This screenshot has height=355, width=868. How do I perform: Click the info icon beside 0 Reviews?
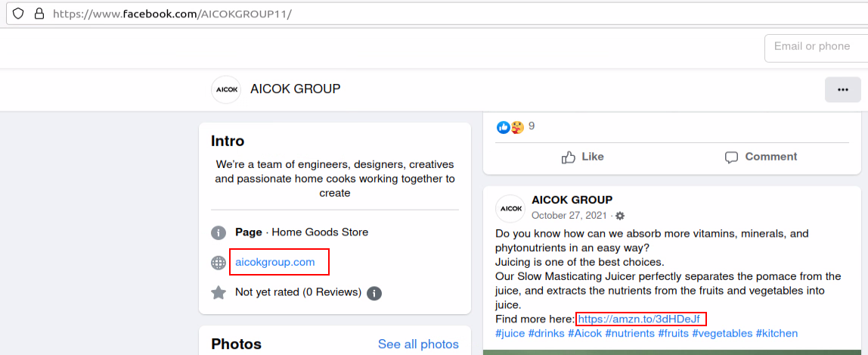point(374,292)
